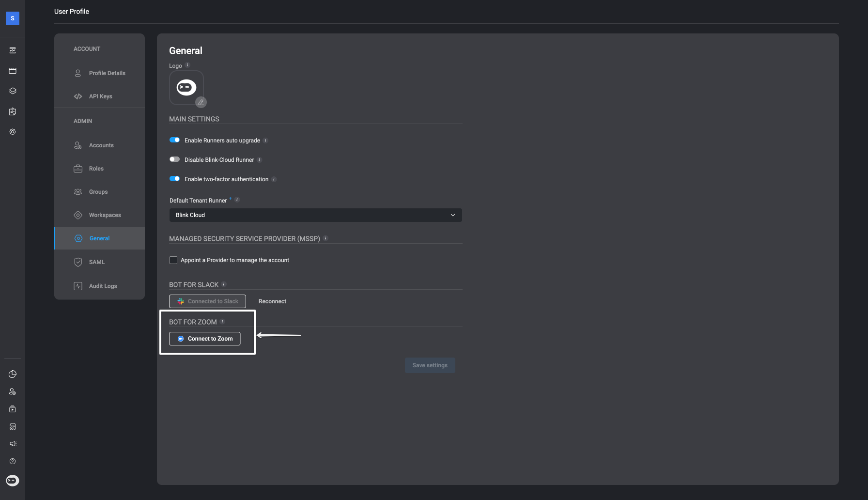The height and width of the screenshot is (500, 868).
Task: Open Default Tenant Runner dropdown
Action: (x=315, y=215)
